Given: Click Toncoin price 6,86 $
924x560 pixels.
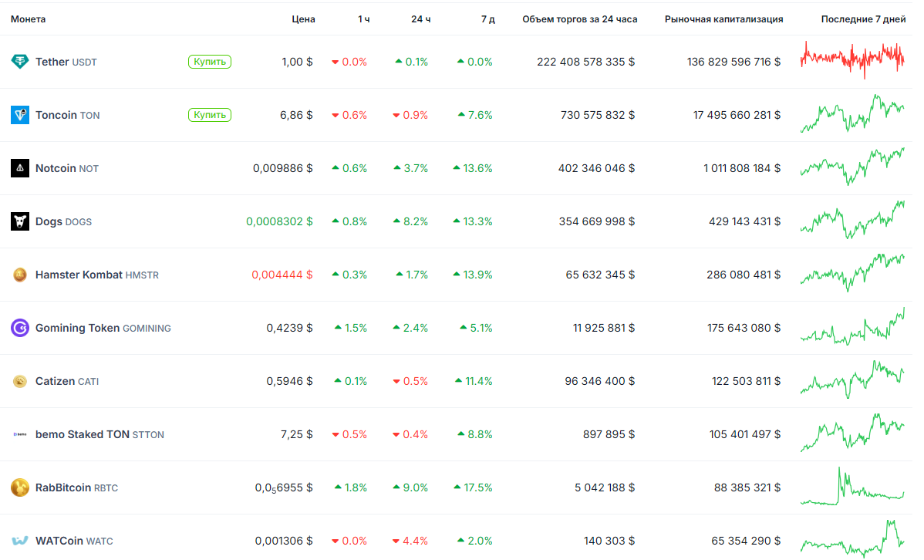Looking at the screenshot, I should click(x=296, y=115).
